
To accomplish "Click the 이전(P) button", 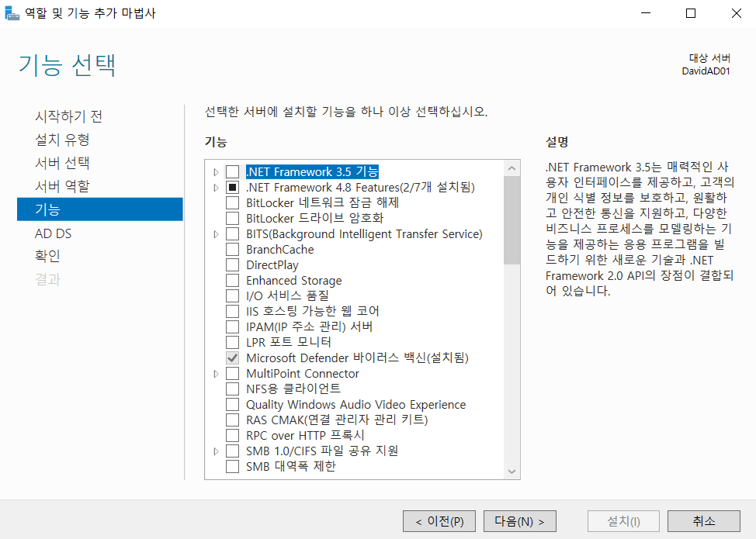I will coord(439,521).
